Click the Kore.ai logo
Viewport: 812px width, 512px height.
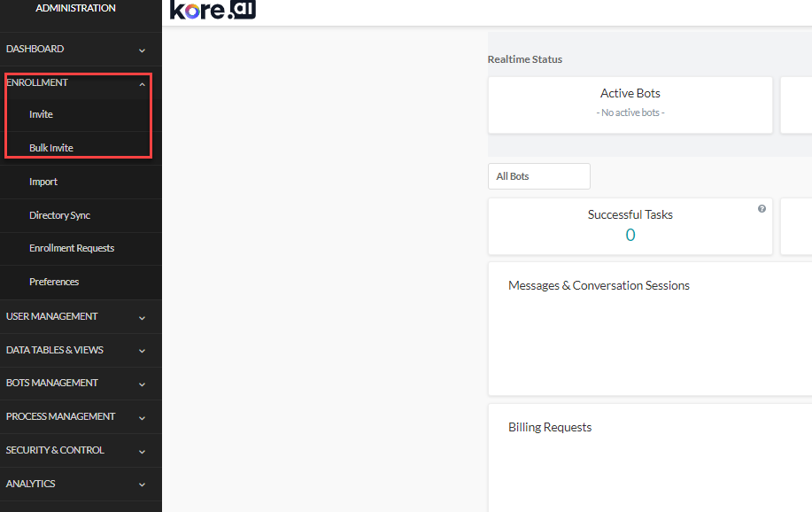213,10
